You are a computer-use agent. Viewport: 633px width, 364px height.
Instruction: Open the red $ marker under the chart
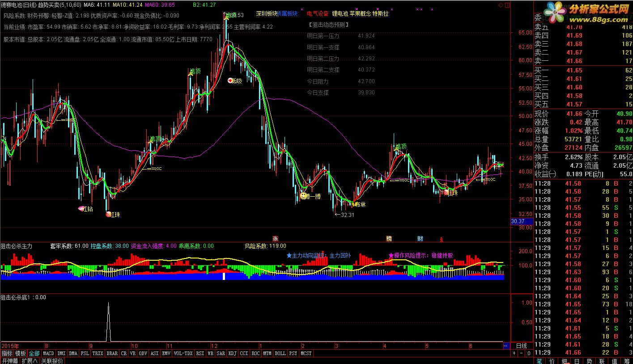coord(442,239)
